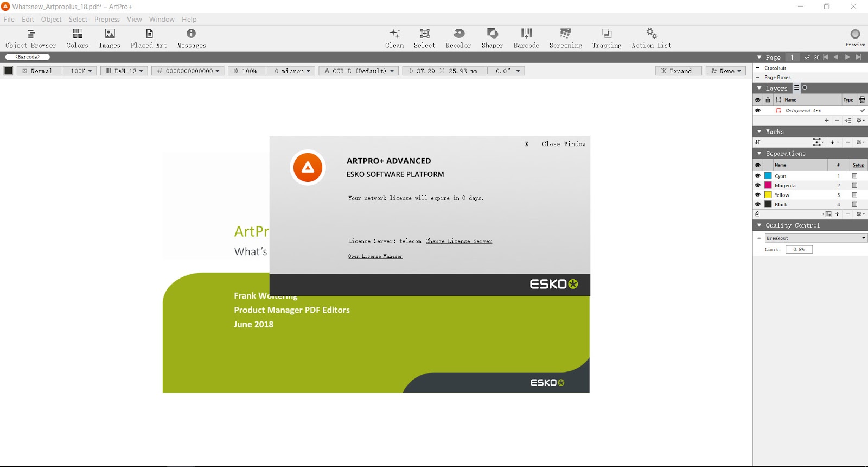
Task: Open the Action List
Action: (x=652, y=39)
